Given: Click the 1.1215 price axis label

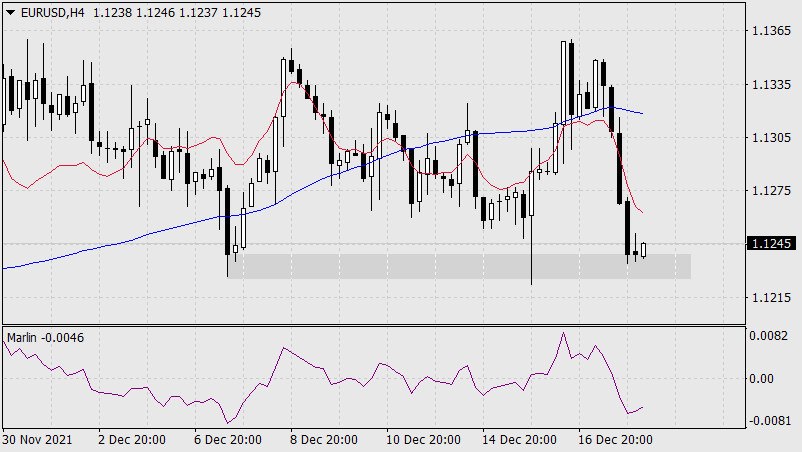Looking at the screenshot, I should [x=771, y=298].
